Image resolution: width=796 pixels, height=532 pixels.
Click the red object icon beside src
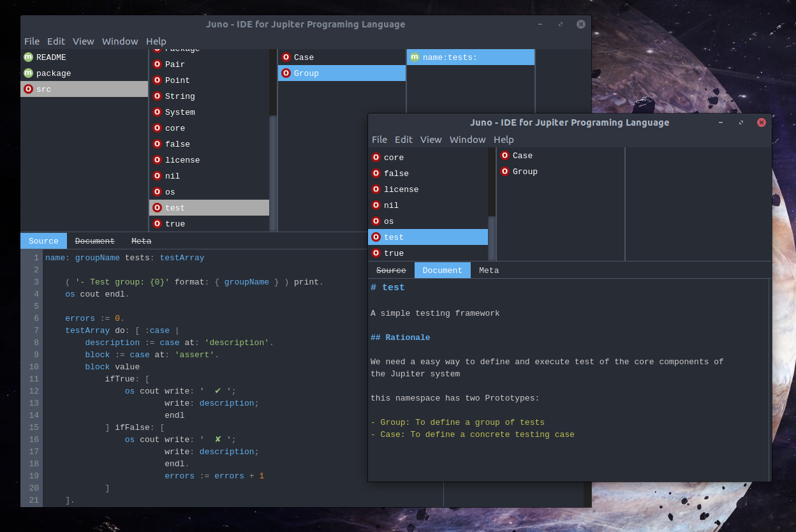pyautogui.click(x=28, y=89)
